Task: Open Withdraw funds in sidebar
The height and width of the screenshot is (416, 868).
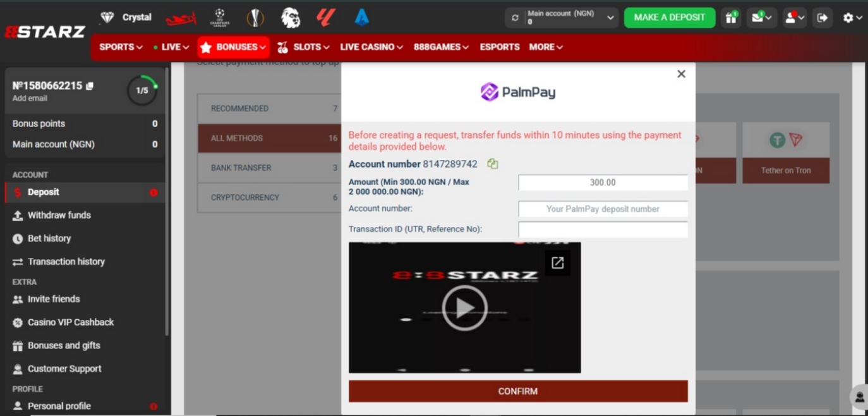Action: (x=59, y=215)
